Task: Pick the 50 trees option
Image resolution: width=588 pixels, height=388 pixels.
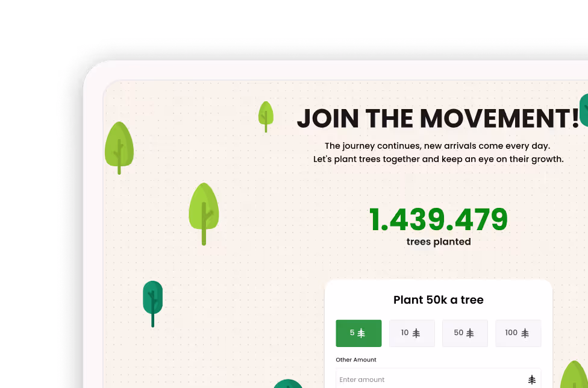Action: tap(465, 333)
